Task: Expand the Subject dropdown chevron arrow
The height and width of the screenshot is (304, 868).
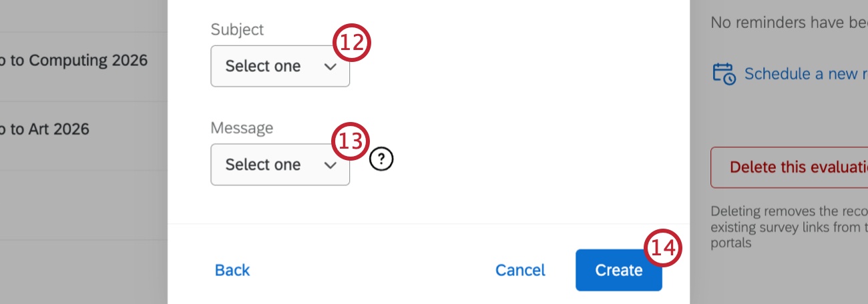Action: point(330,67)
